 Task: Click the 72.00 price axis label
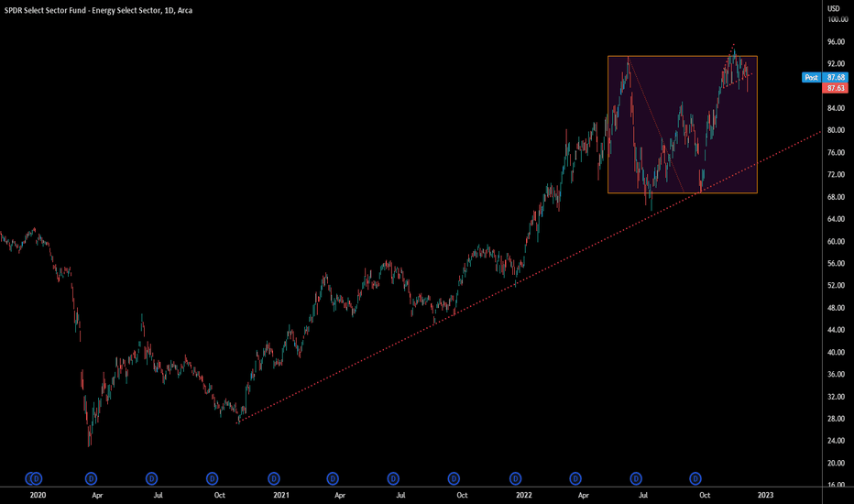[x=836, y=174]
